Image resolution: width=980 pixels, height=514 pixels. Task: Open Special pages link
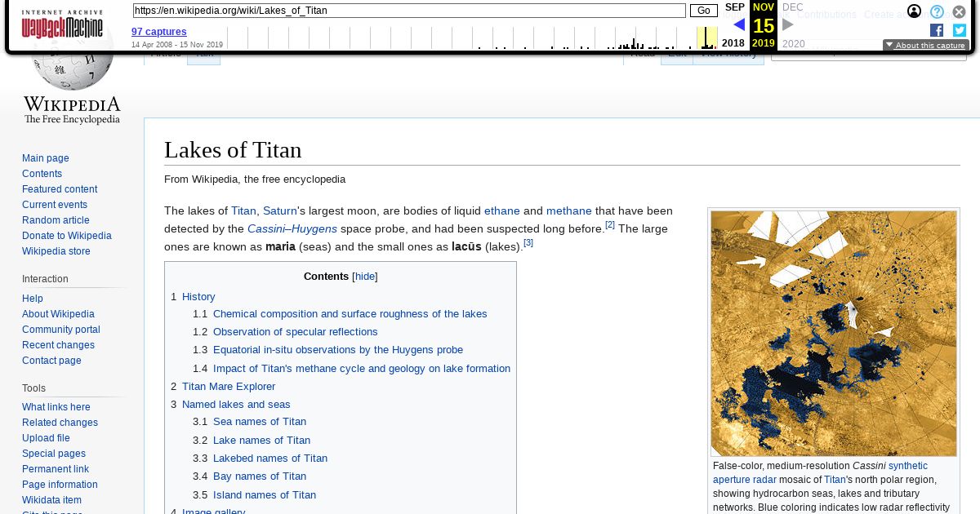pyautogui.click(x=54, y=454)
